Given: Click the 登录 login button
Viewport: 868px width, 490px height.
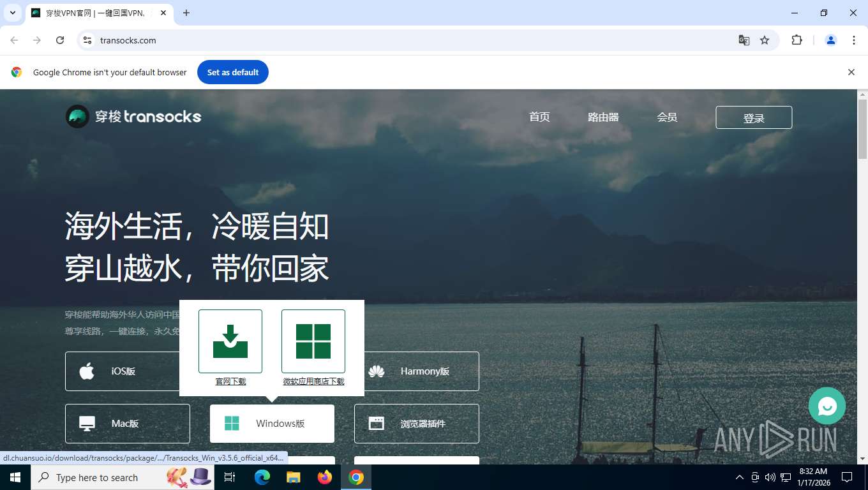Looking at the screenshot, I should pos(754,117).
